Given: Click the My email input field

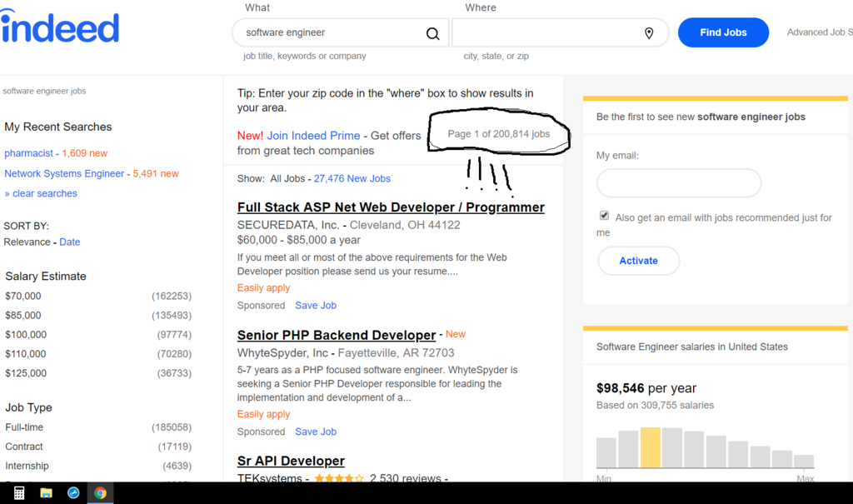Looking at the screenshot, I should (x=679, y=183).
